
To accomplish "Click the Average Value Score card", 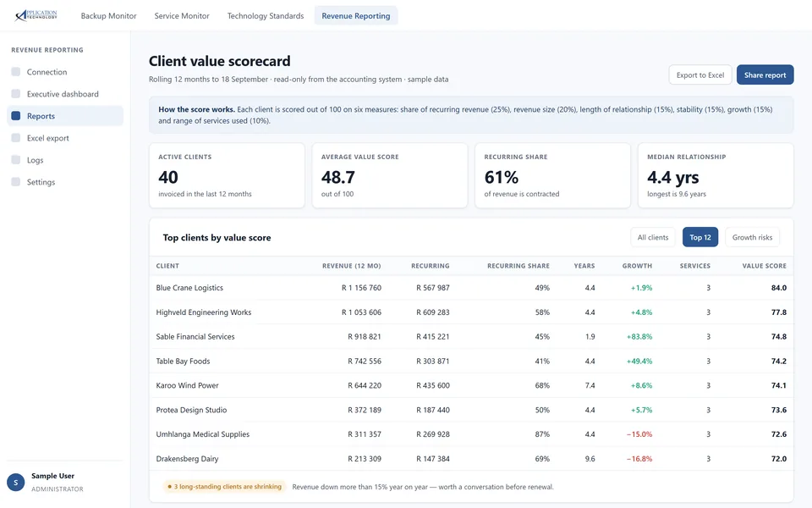I will (389, 175).
